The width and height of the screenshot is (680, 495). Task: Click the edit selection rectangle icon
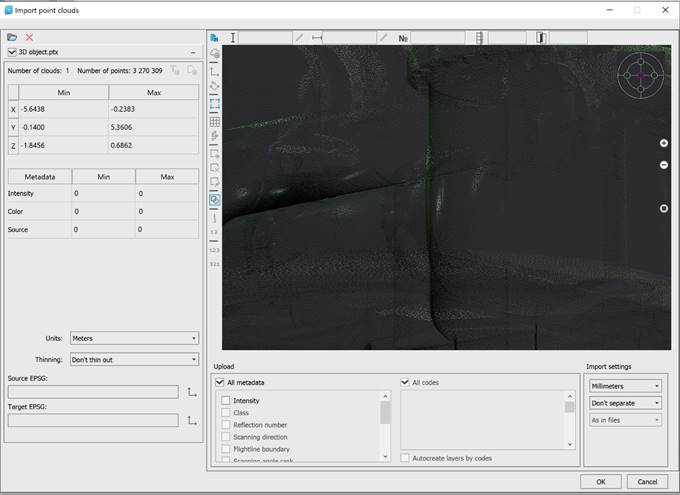(x=215, y=182)
